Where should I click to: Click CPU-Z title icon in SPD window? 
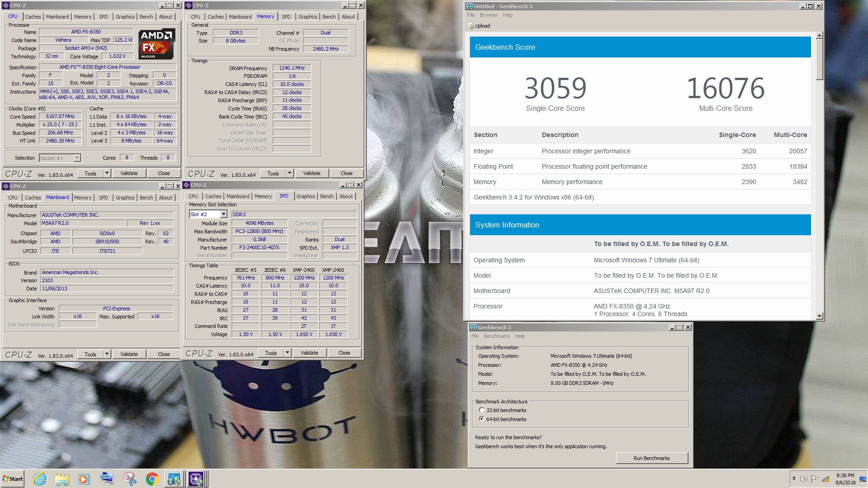click(186, 185)
